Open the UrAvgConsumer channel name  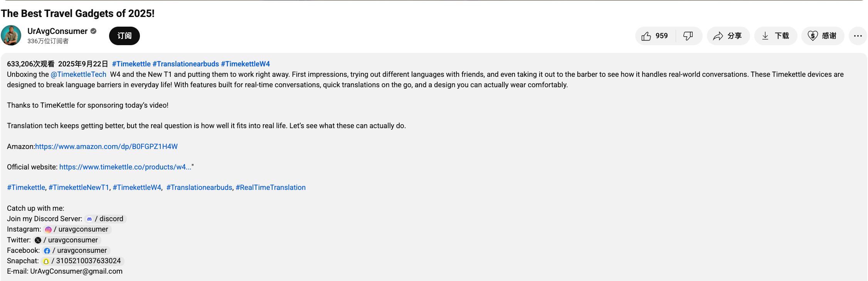pos(57,31)
